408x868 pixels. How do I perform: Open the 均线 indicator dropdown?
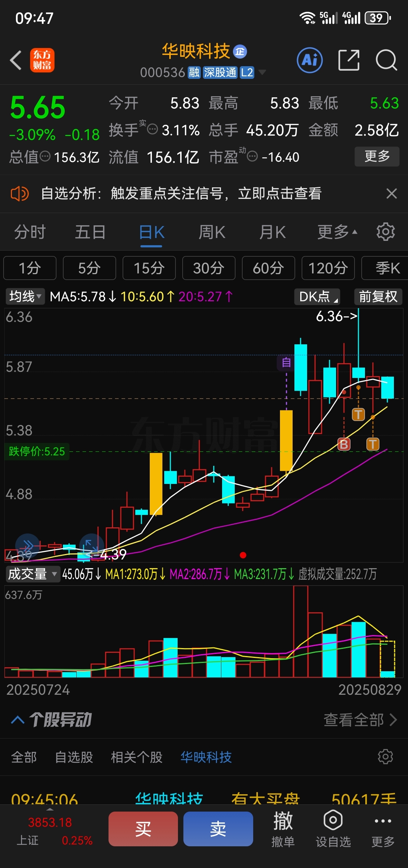(25, 297)
